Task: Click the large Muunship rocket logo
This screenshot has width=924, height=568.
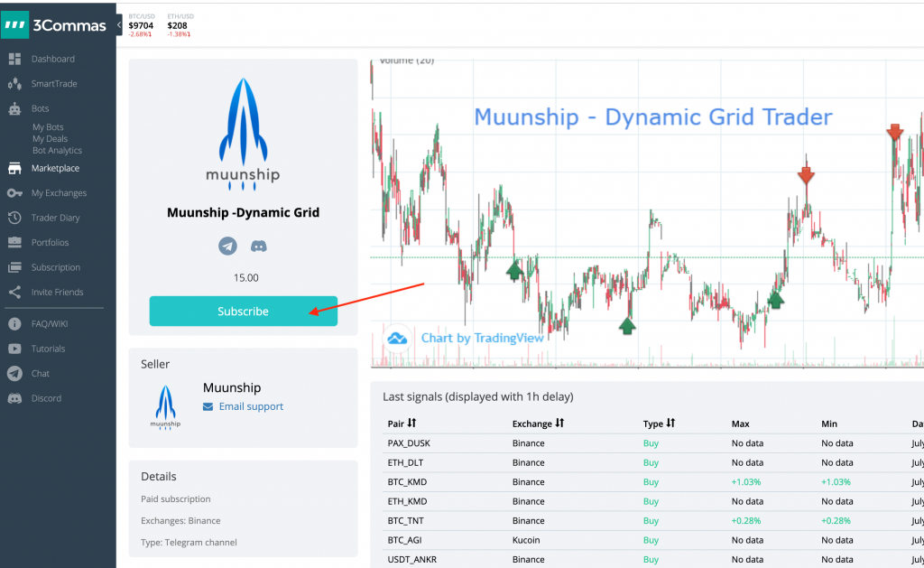Action: click(x=243, y=135)
